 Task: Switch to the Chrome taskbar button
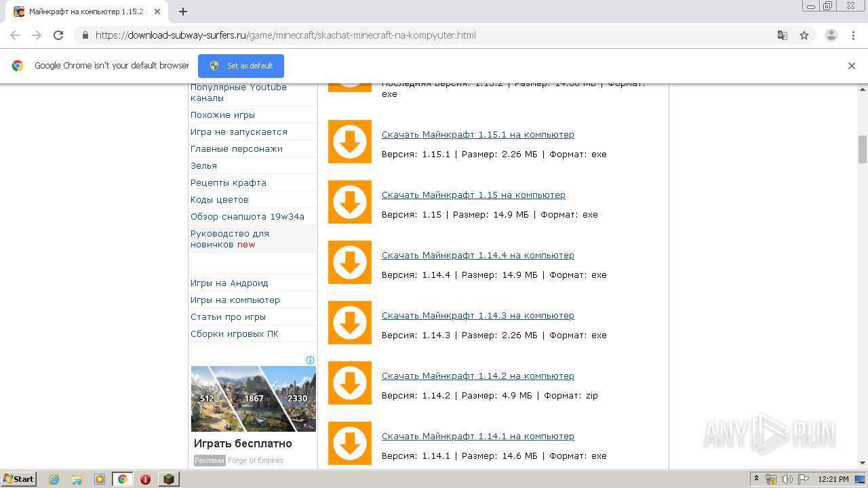123,479
